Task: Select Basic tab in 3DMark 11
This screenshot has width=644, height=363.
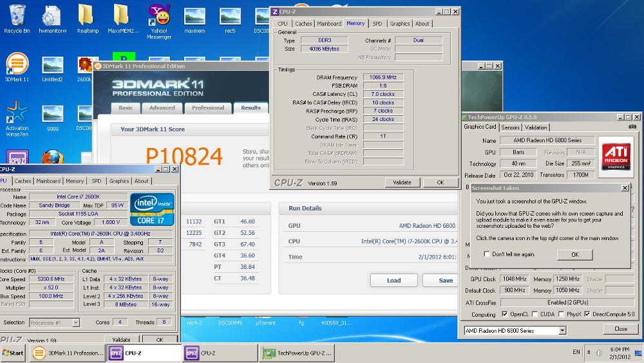Action: tap(126, 108)
